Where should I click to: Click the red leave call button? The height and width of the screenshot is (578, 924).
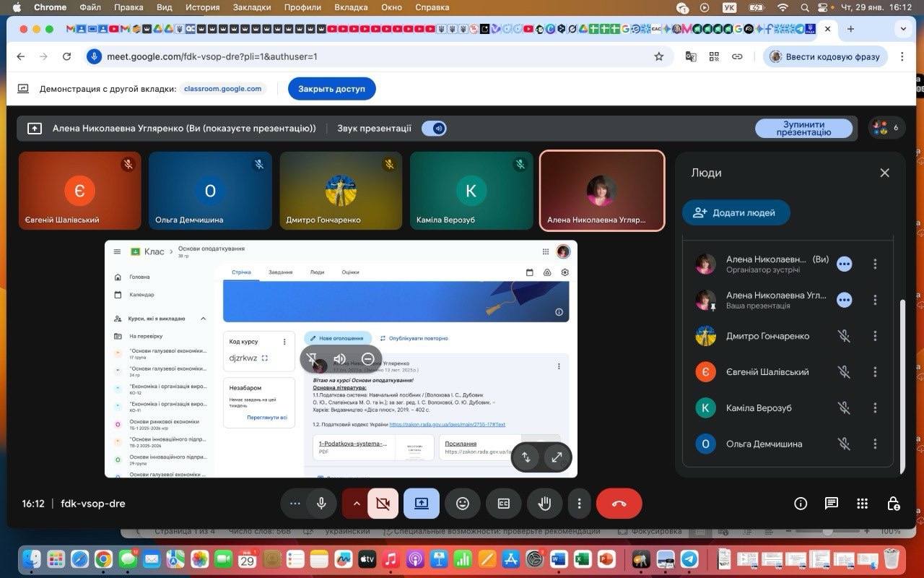click(x=619, y=504)
